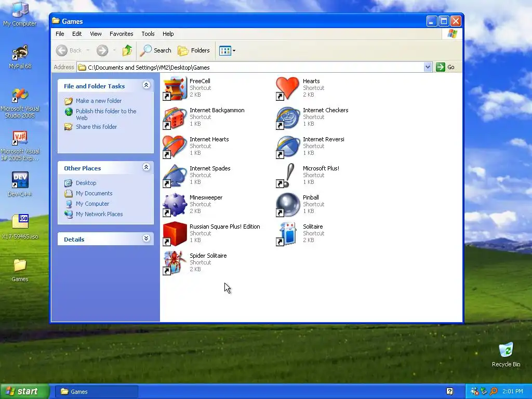Open the Forward history dropdown arrow
Screen dimensions: 532x399
(114, 50)
